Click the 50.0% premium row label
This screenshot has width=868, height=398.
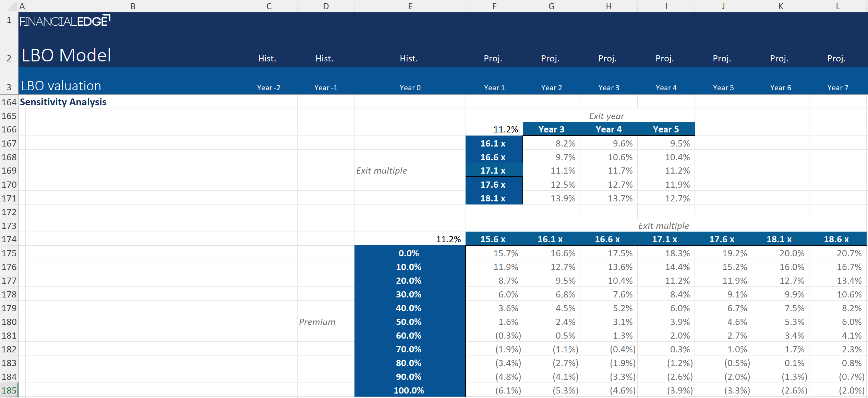point(409,322)
